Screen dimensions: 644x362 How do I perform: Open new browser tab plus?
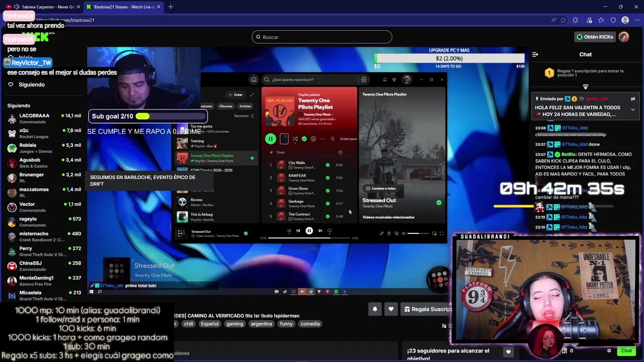[x=171, y=7]
